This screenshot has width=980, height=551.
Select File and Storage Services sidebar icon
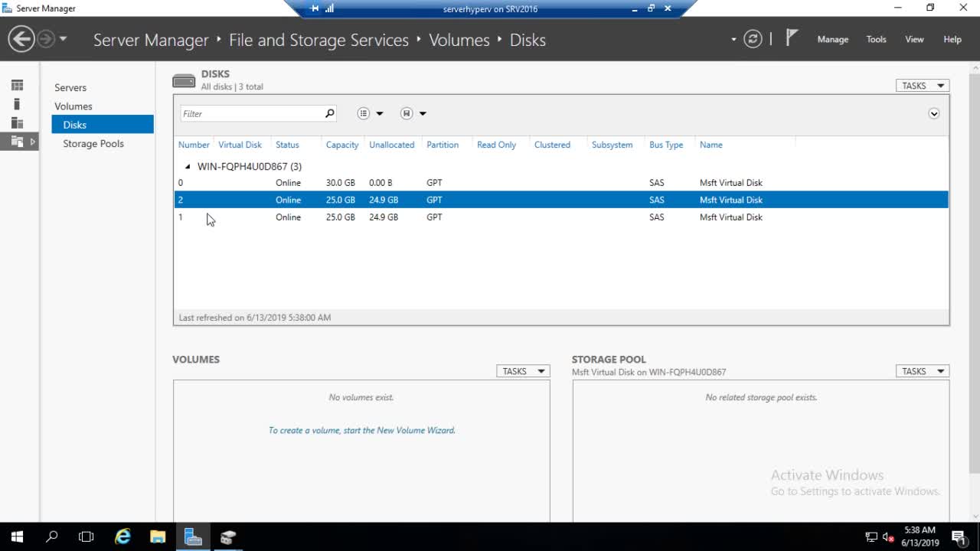click(18, 142)
